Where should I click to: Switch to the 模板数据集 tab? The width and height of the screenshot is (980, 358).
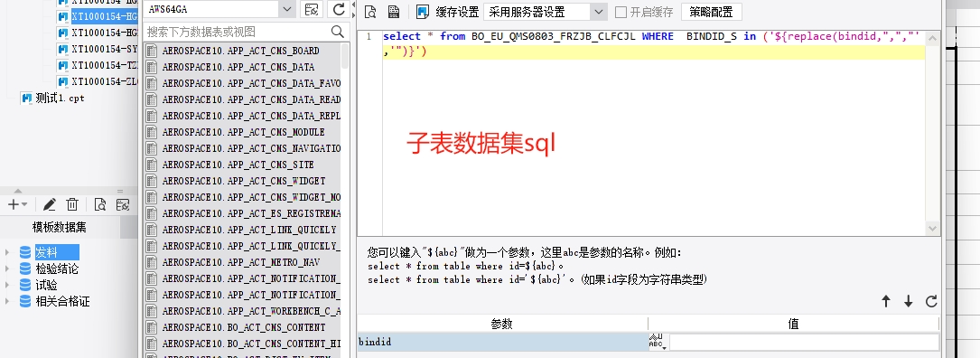pyautogui.click(x=60, y=228)
